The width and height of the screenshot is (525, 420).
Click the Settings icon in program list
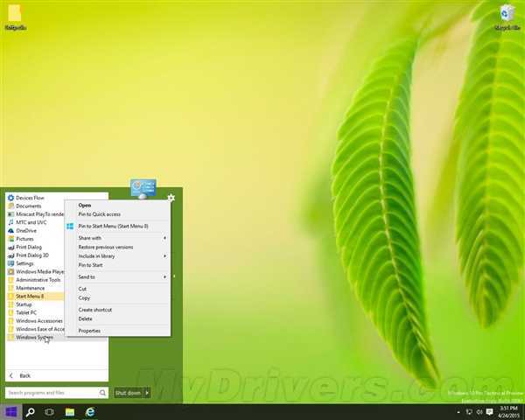pos(10,263)
